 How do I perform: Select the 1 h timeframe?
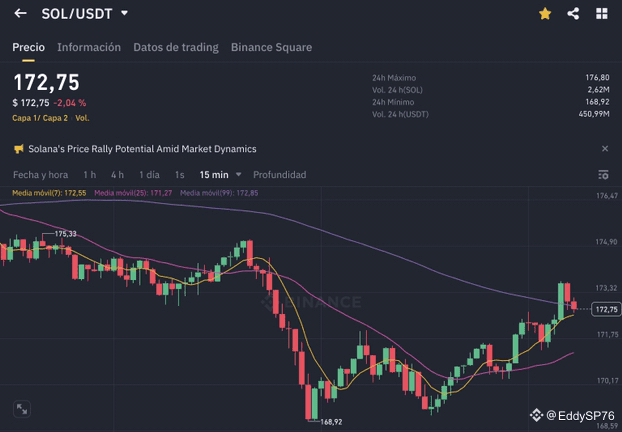click(x=90, y=175)
